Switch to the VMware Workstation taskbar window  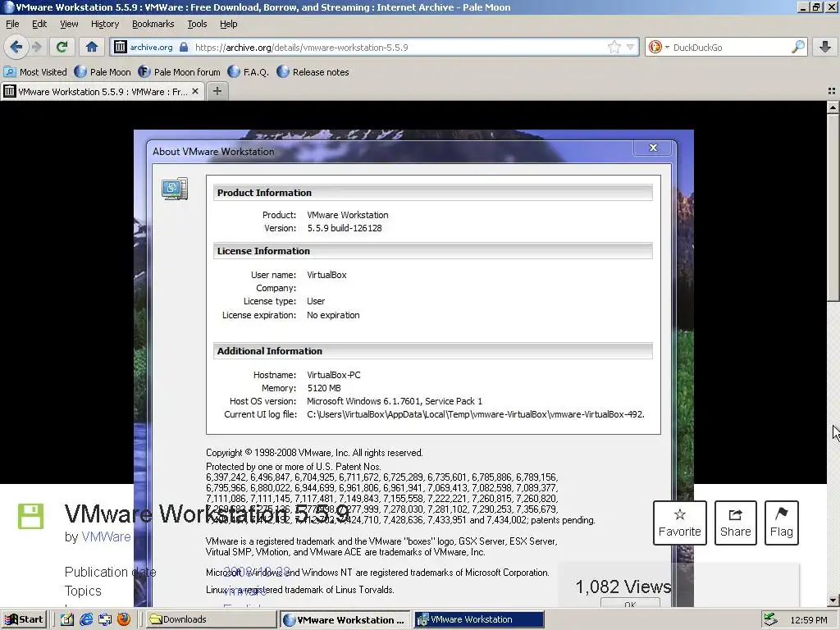tap(479, 619)
